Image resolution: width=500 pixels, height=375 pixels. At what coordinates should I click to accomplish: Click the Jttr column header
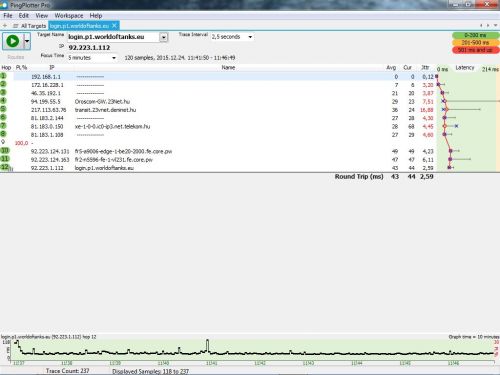click(x=425, y=68)
